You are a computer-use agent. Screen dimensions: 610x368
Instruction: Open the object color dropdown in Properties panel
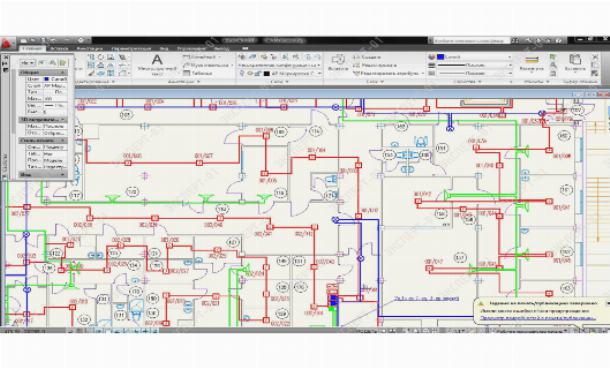[x=509, y=57]
